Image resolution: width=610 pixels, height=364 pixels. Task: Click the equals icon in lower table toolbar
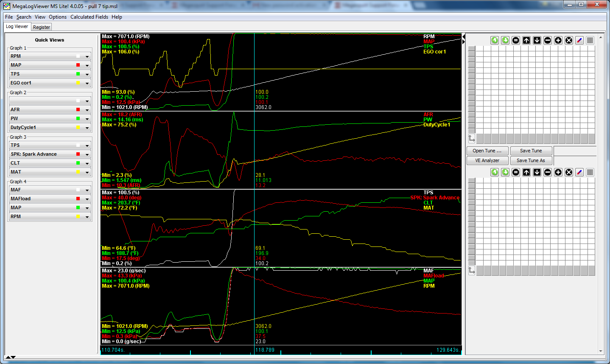516,172
